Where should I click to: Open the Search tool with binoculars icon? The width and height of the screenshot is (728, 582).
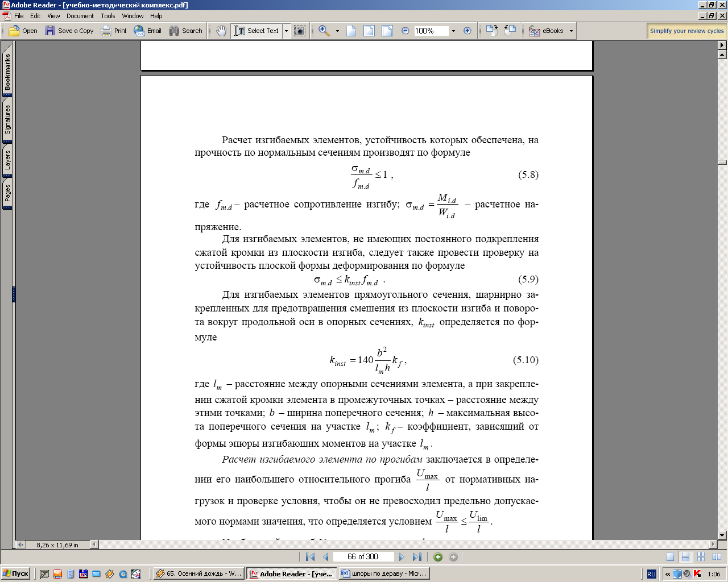tap(185, 31)
